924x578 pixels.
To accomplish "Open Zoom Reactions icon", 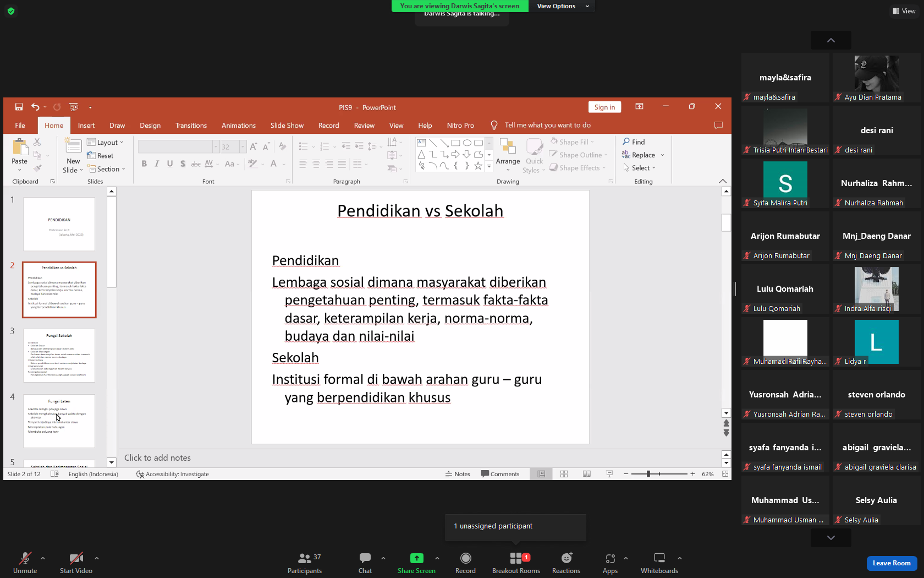I will tap(566, 563).
